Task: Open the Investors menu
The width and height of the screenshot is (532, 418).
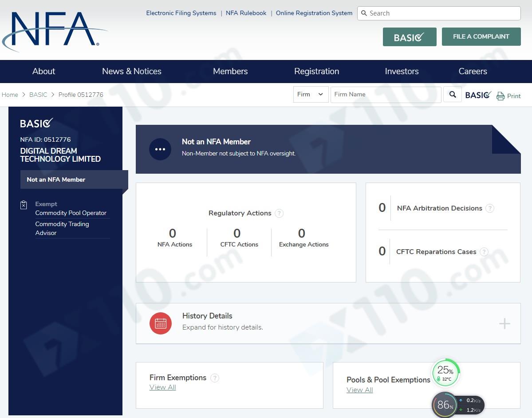Action: point(402,72)
